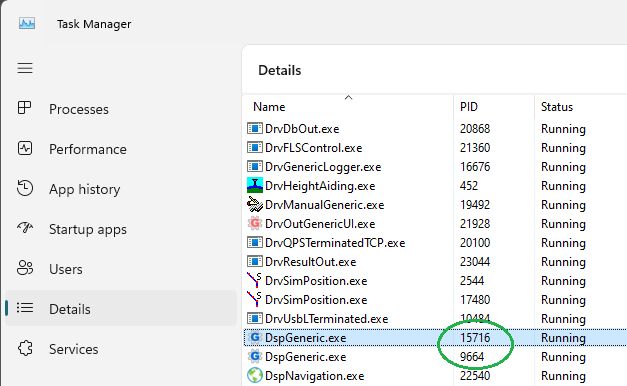Screen dimensions: 627x386
Task: Click PID value 452
Action: tap(469, 186)
